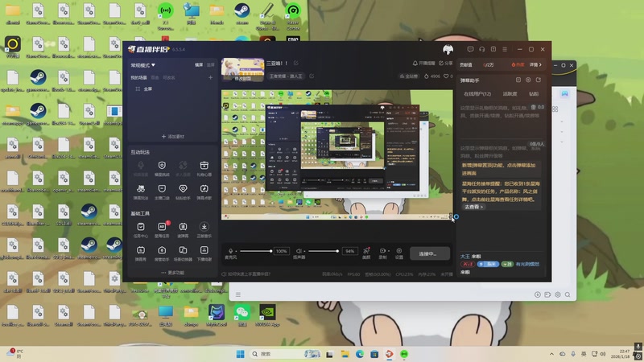Click the headset customer service icon

click(481, 49)
